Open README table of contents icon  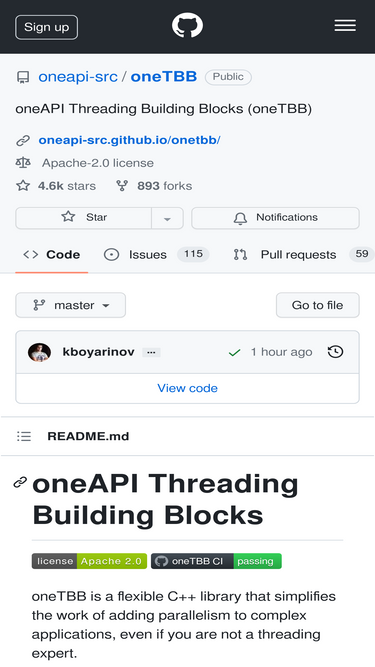pyautogui.click(x=24, y=436)
